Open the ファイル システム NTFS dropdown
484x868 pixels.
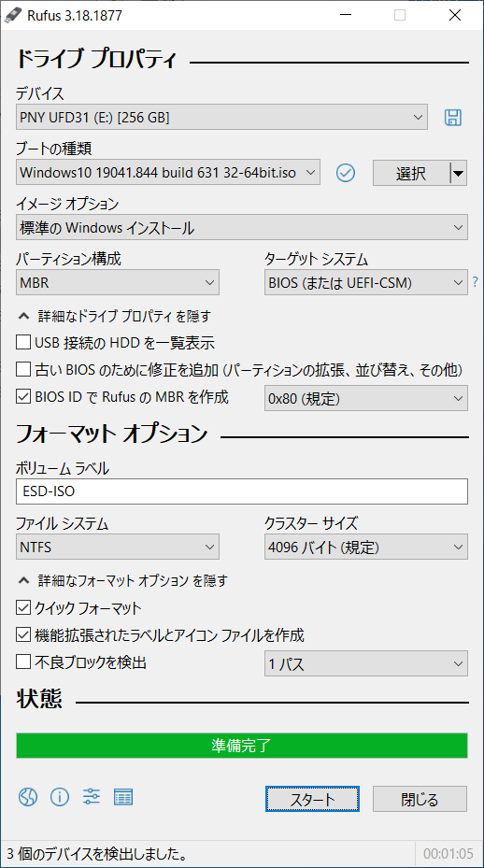pyautogui.click(x=118, y=548)
